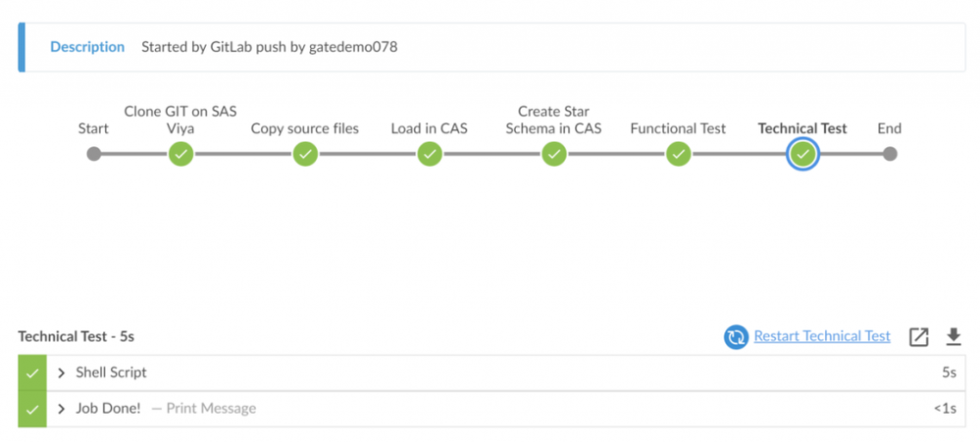Click the Restart Technical Test link

[x=822, y=336]
